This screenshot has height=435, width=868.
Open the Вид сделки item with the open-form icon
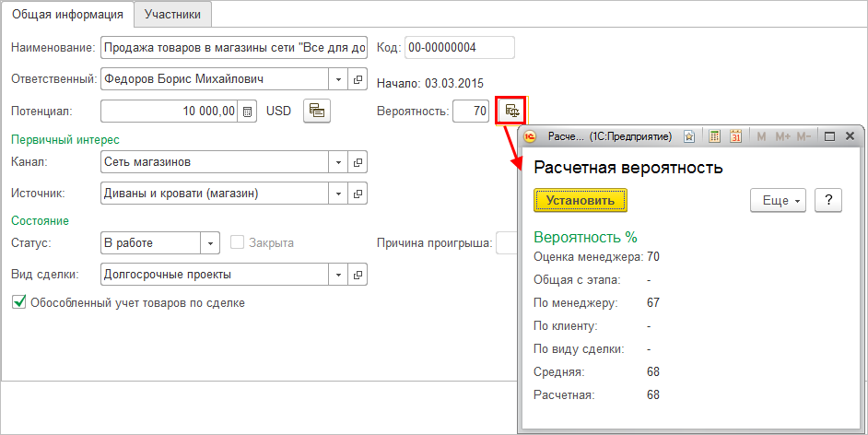tap(358, 275)
